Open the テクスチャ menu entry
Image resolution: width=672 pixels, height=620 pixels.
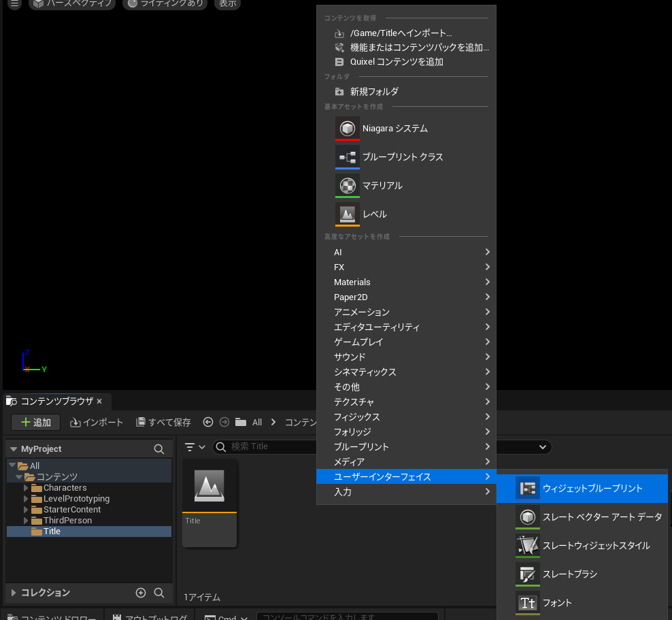[x=406, y=402]
